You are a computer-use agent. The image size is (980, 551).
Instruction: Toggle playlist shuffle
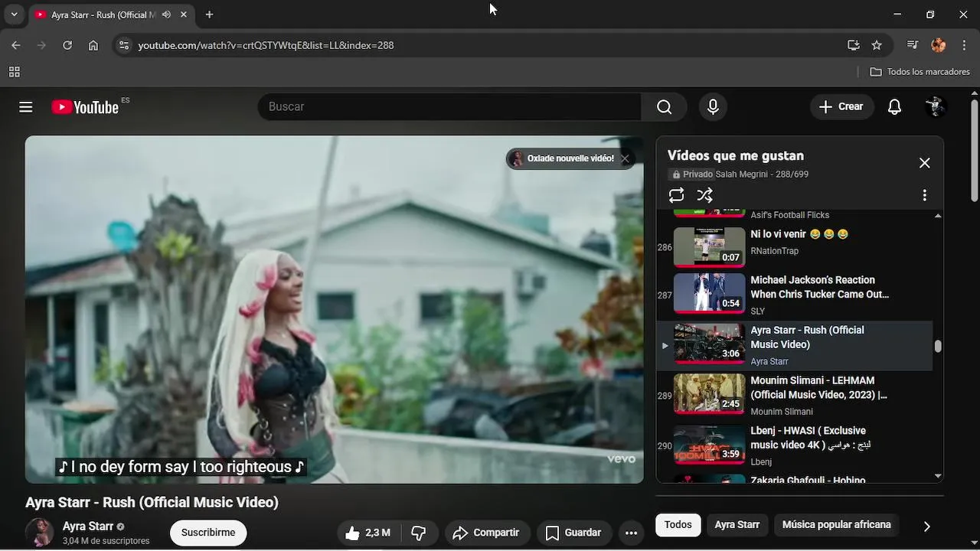(x=705, y=195)
